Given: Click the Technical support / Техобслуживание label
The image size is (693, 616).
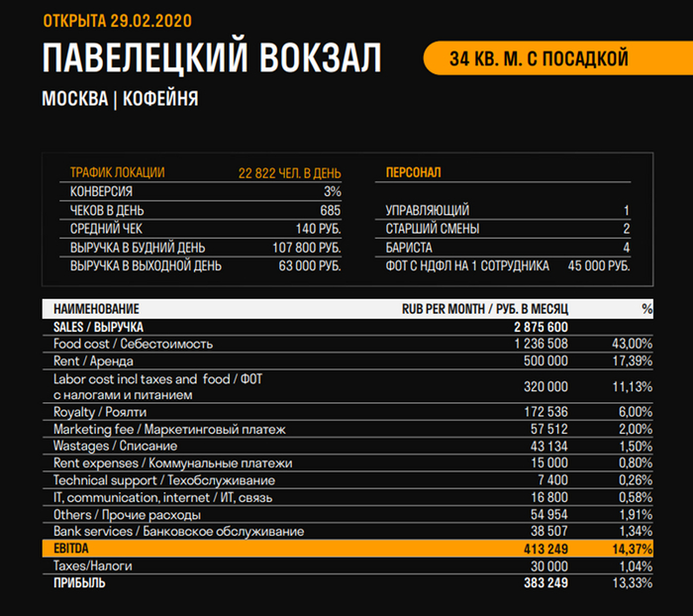Looking at the screenshot, I should pyautogui.click(x=164, y=480).
